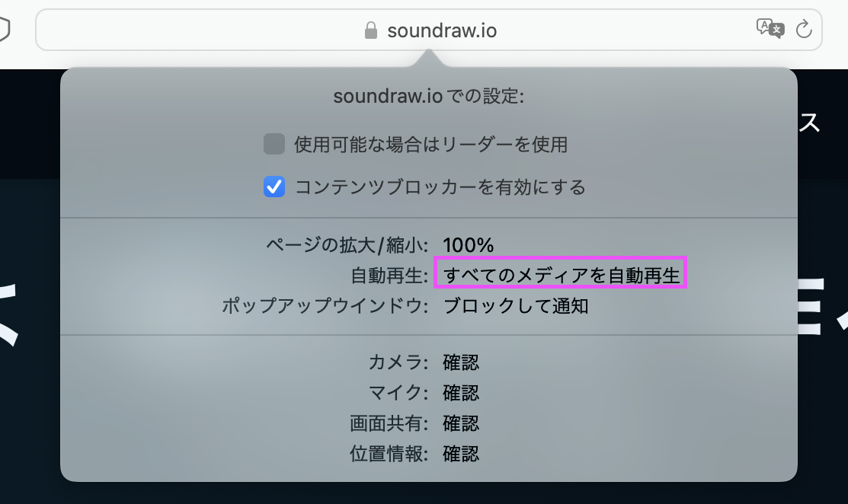The height and width of the screenshot is (504, 848).
Task: Change the 画面共有 permission from 確認
Action: pos(461,423)
